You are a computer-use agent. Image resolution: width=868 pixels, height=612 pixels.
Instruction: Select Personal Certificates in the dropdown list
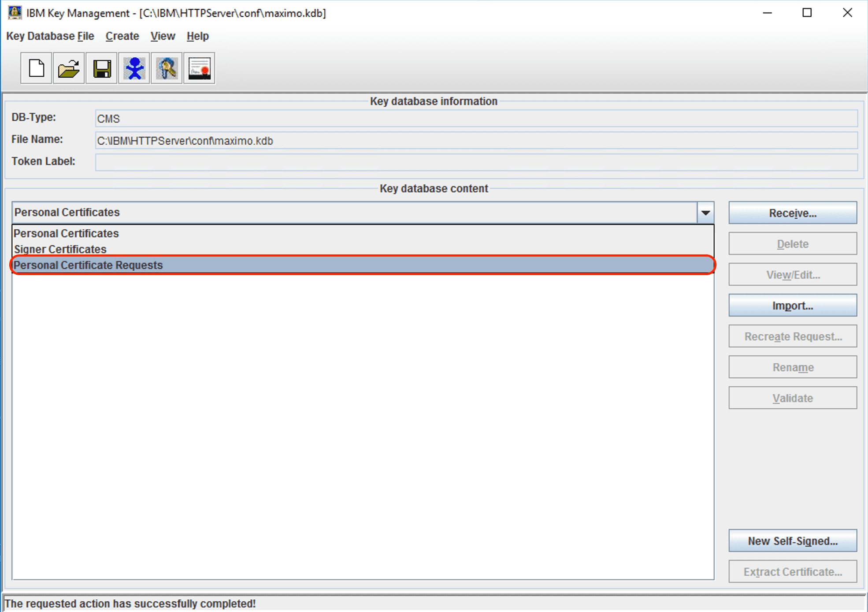click(363, 233)
